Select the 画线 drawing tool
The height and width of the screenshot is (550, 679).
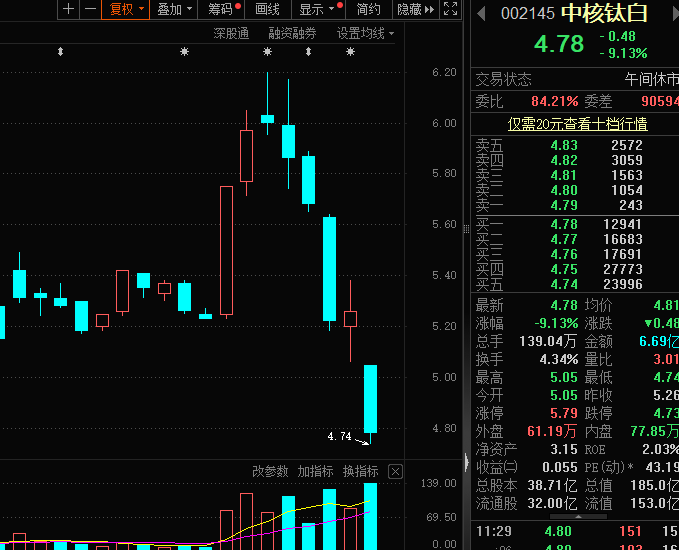pyautogui.click(x=267, y=9)
